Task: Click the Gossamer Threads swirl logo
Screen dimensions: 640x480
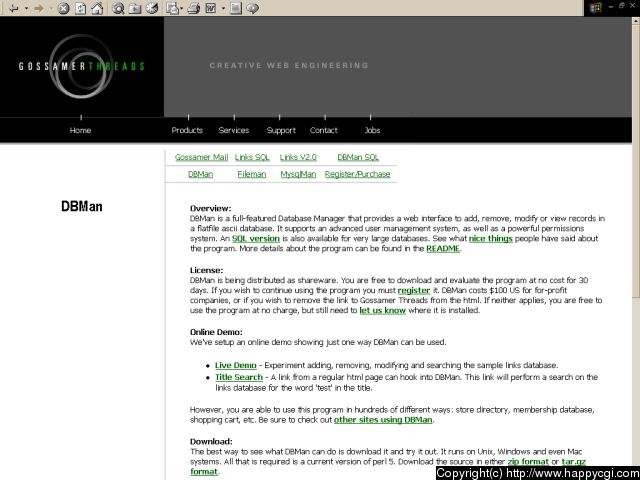Action: click(x=82, y=66)
